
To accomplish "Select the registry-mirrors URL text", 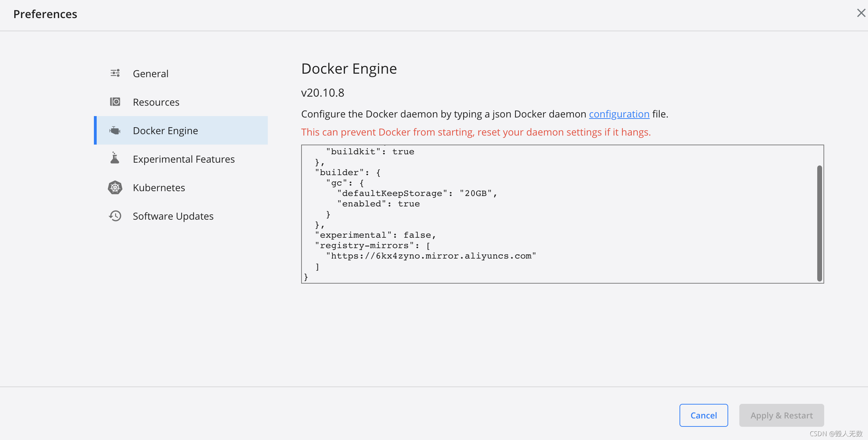I will pos(431,256).
